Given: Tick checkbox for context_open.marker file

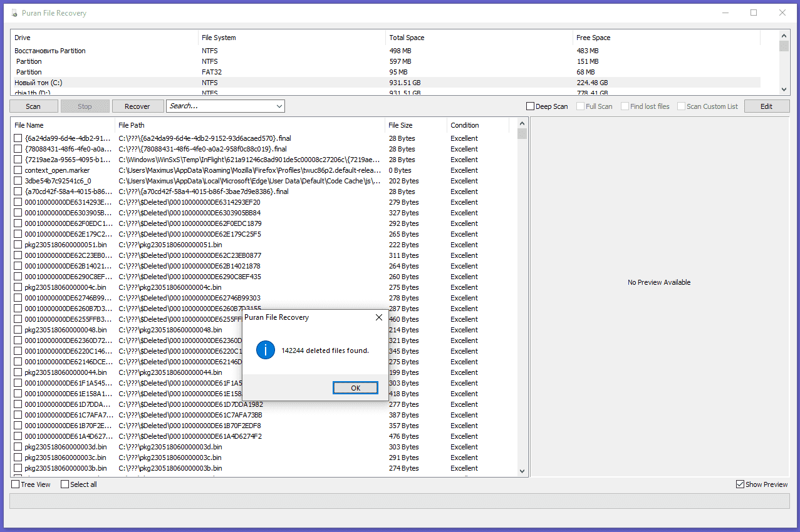Looking at the screenshot, I should point(18,170).
